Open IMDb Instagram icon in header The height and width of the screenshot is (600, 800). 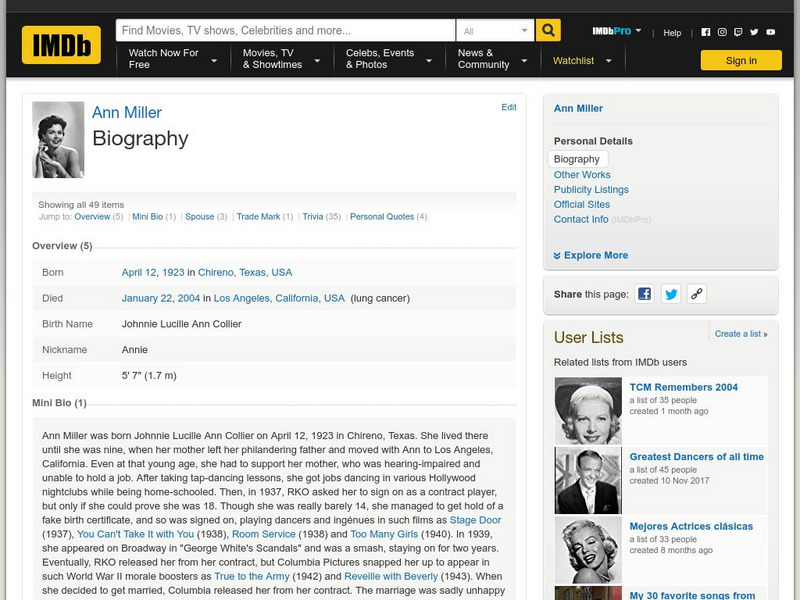pyautogui.click(x=722, y=32)
